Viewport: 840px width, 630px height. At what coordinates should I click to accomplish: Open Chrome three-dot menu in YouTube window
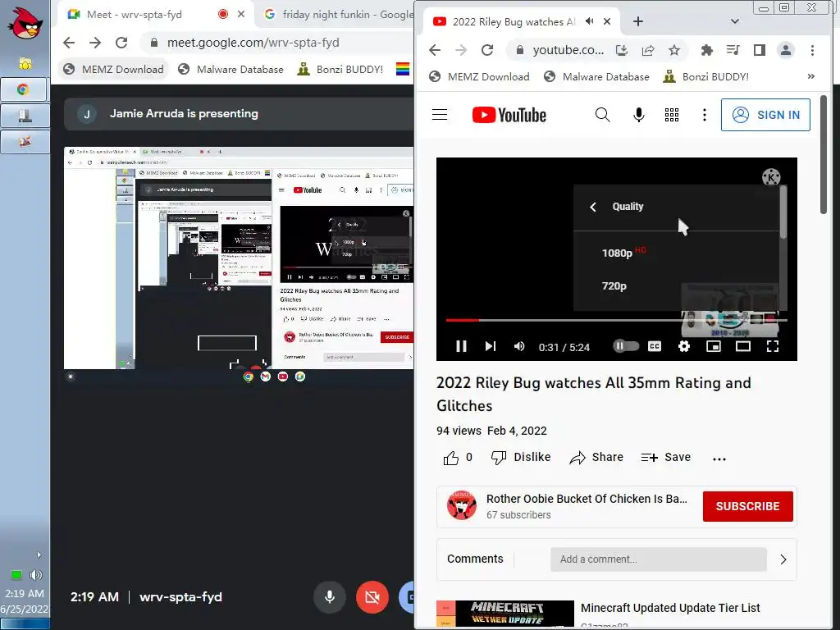point(812,50)
